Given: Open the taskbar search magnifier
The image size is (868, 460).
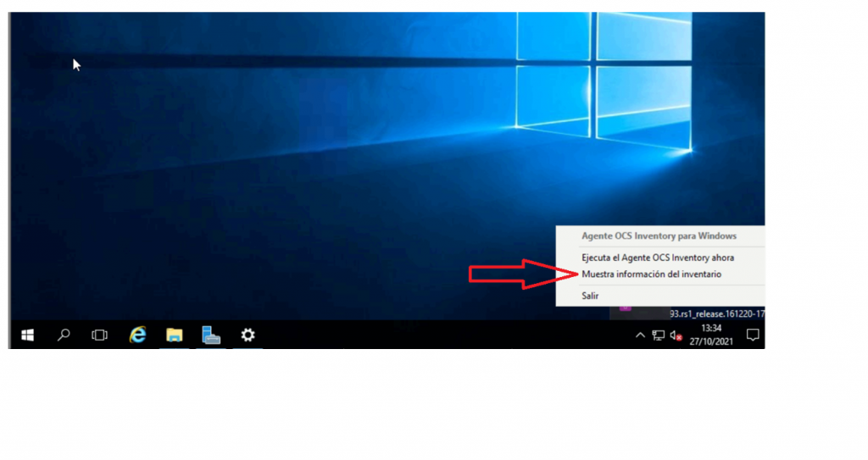Looking at the screenshot, I should point(64,335).
